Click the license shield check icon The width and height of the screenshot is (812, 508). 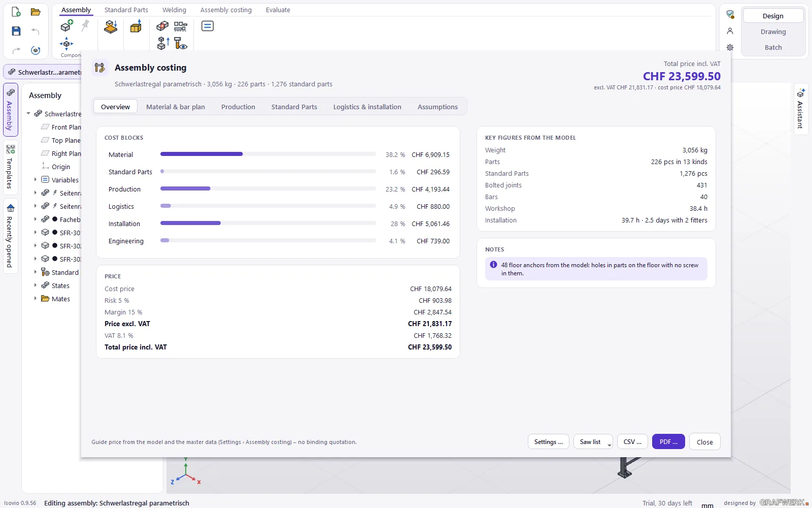pos(730,14)
